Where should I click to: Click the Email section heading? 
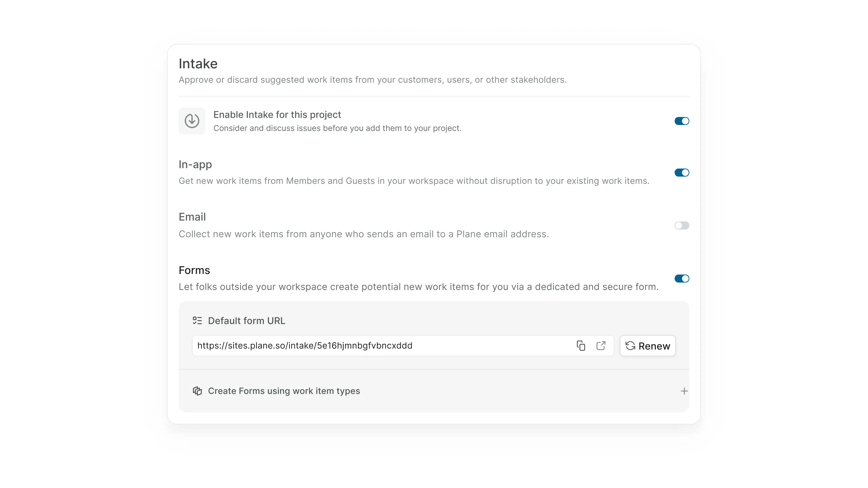192,216
